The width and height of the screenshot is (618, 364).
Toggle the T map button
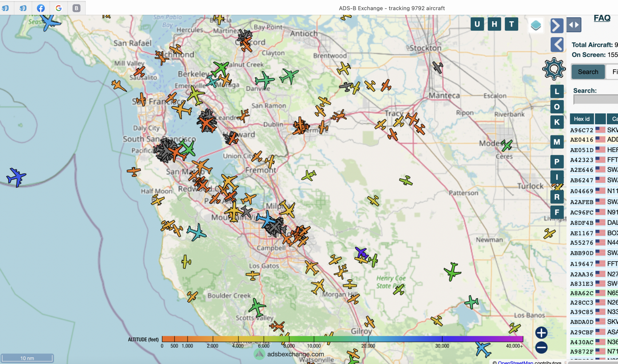coord(511,24)
